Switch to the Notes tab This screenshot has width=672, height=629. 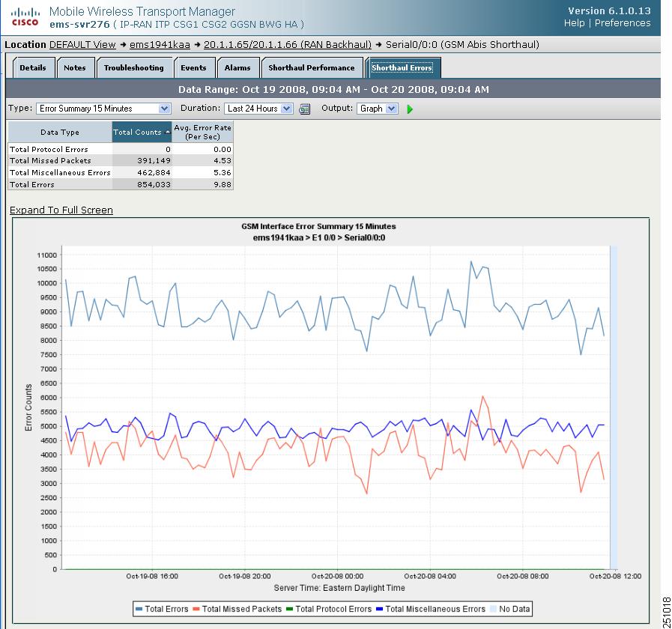[75, 67]
